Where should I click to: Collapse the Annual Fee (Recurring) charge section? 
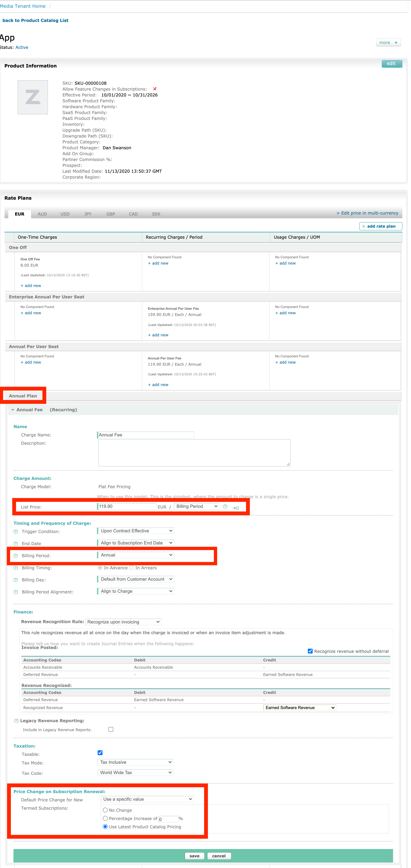(13, 410)
